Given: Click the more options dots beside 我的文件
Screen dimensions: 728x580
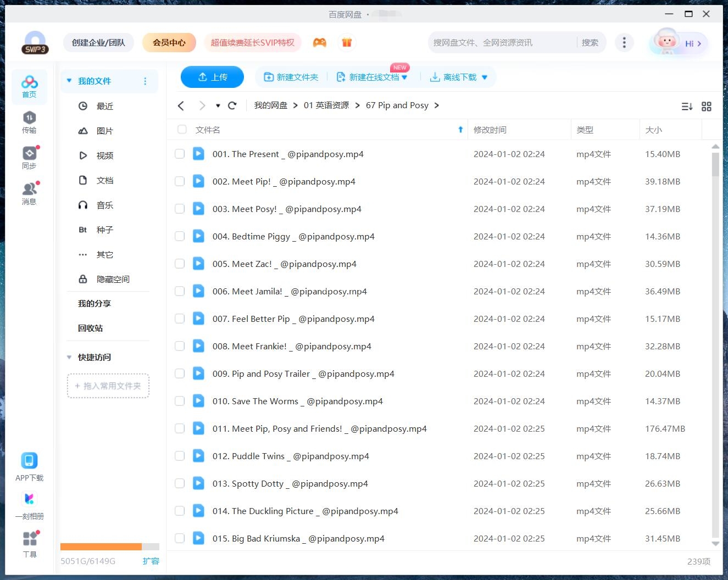Looking at the screenshot, I should (x=145, y=81).
